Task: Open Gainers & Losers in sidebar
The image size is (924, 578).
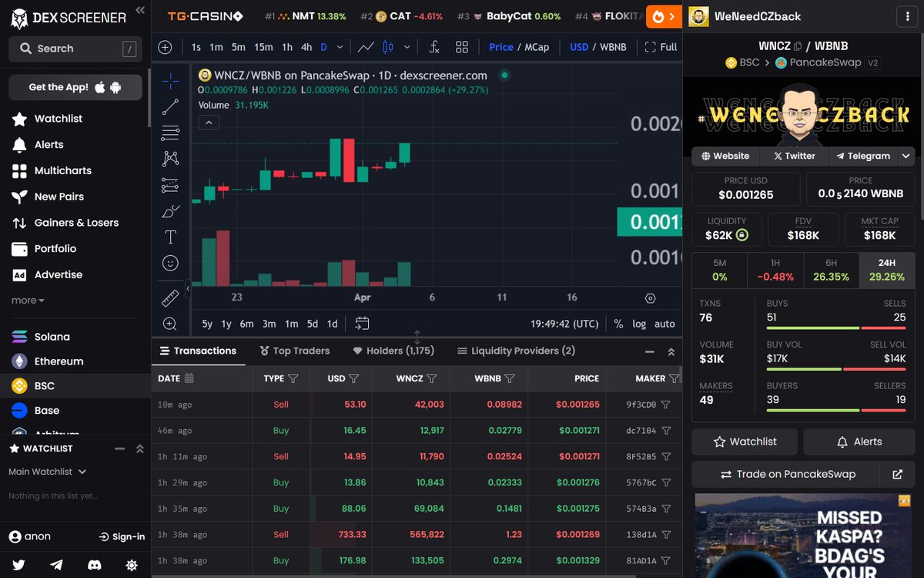Action: tap(75, 223)
